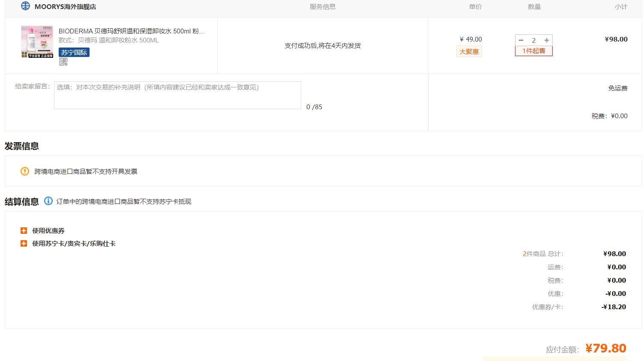The height and width of the screenshot is (361, 644).
Task: Click the 使用苏宁卡/贵宾卡/乐购仕卡 label text
Action: click(74, 244)
